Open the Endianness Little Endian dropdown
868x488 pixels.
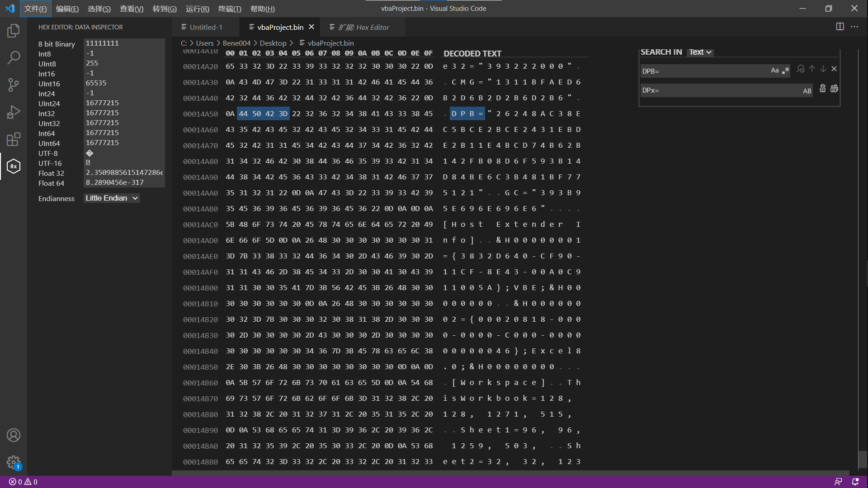[112, 198]
